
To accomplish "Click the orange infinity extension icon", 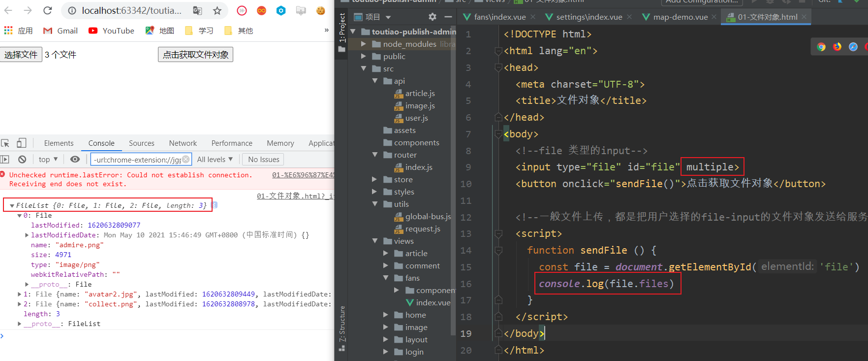I will 261,10.
